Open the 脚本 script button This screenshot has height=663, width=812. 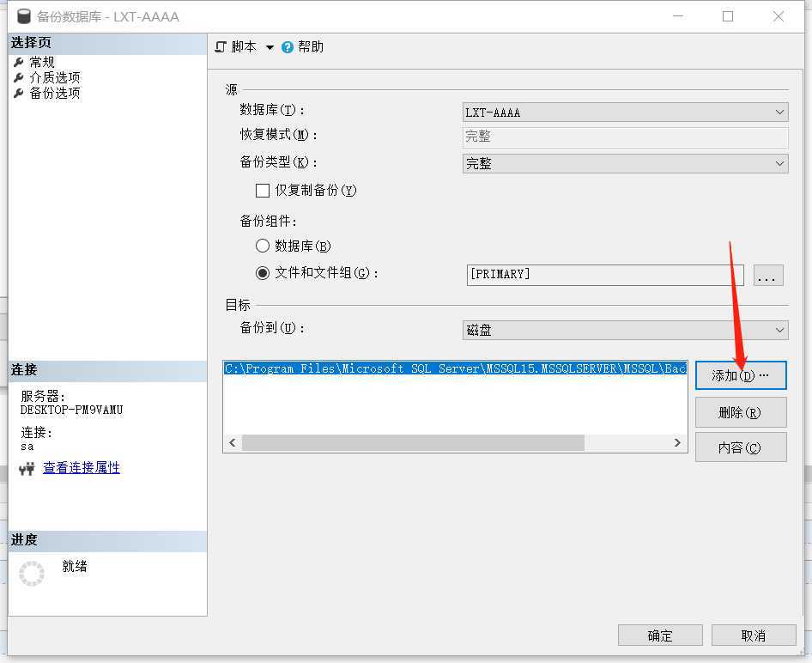236,47
